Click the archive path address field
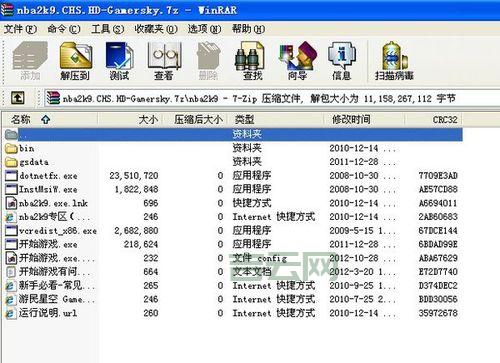The width and height of the screenshot is (500, 363). [x=272, y=98]
